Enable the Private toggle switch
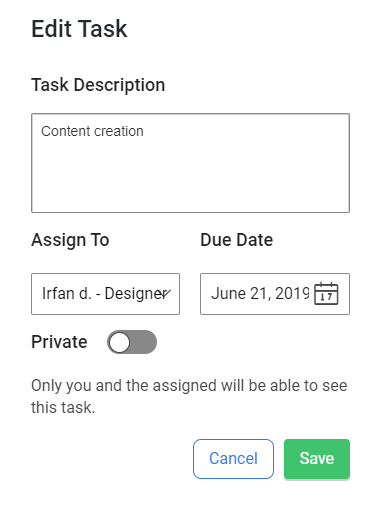Screen dimensions: 378x513 [x=132, y=342]
